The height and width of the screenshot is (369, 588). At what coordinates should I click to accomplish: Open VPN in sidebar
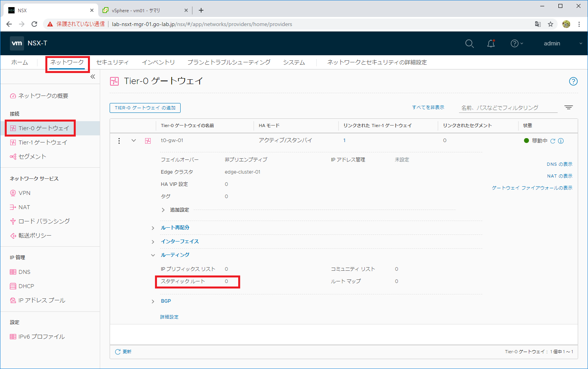tap(24, 193)
